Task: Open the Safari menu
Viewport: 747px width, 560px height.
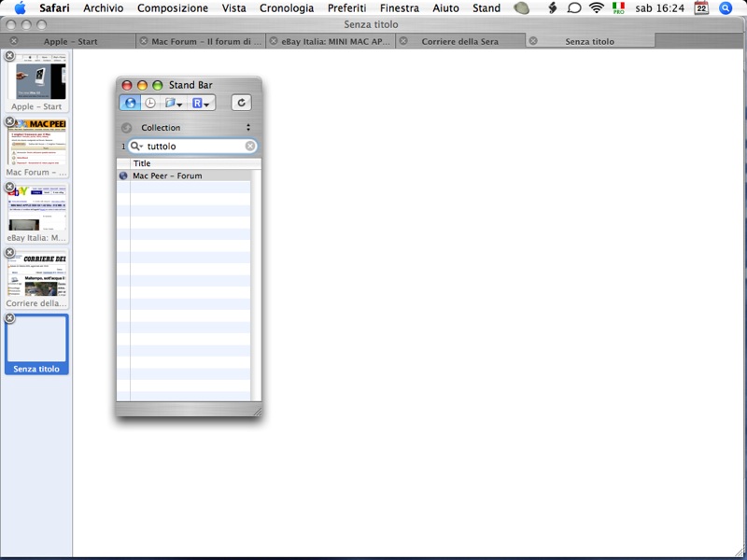Action: [54, 8]
